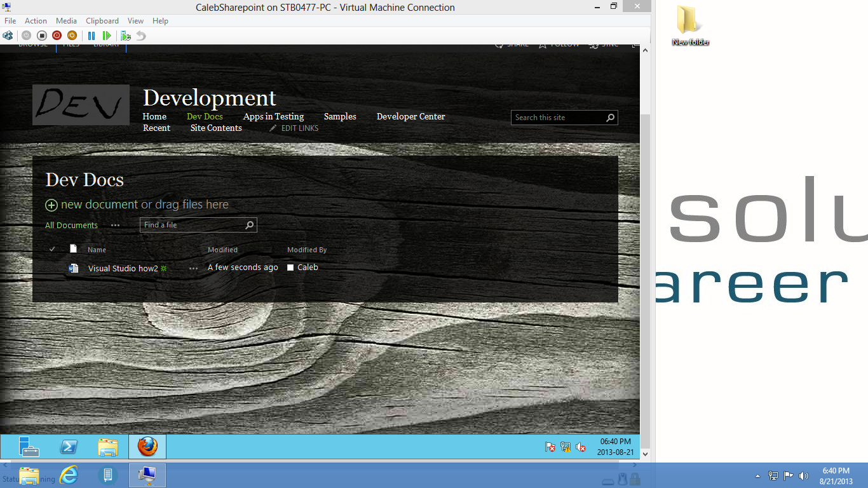Image resolution: width=868 pixels, height=488 pixels.
Task: Open the ellipsis menu for Visual Studio how2
Action: click(193, 268)
